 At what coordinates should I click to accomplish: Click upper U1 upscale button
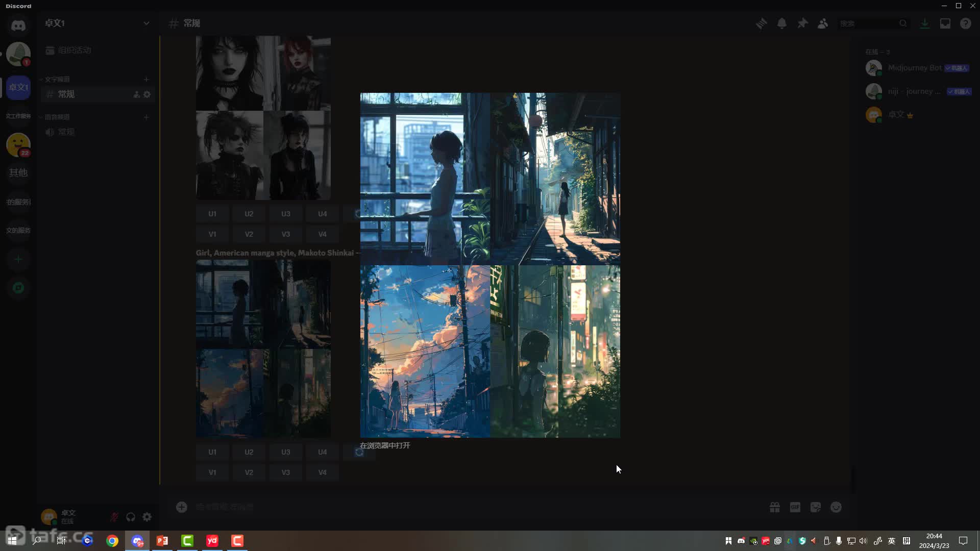tap(212, 214)
